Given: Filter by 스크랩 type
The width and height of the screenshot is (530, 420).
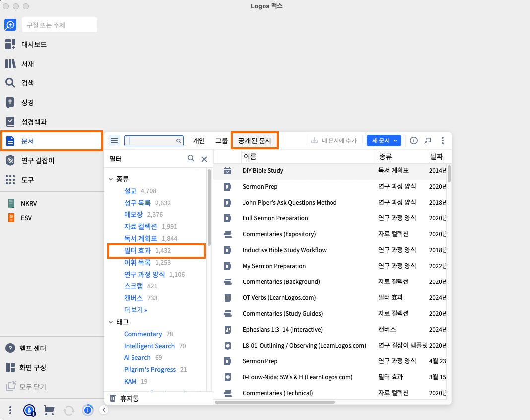Looking at the screenshot, I should [x=133, y=286].
